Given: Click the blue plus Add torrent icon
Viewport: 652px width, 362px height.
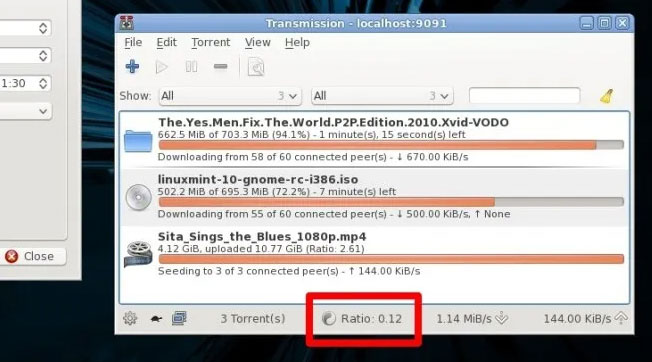Looking at the screenshot, I should click(132, 66).
